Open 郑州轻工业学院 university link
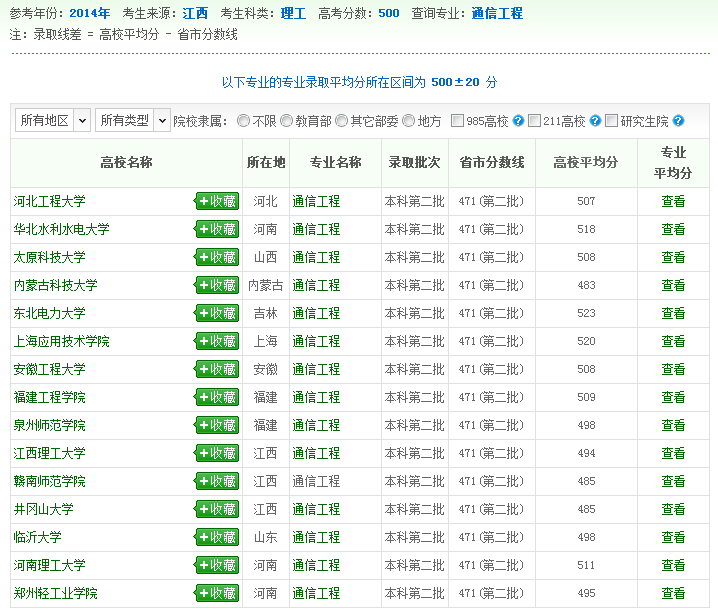 [55, 593]
